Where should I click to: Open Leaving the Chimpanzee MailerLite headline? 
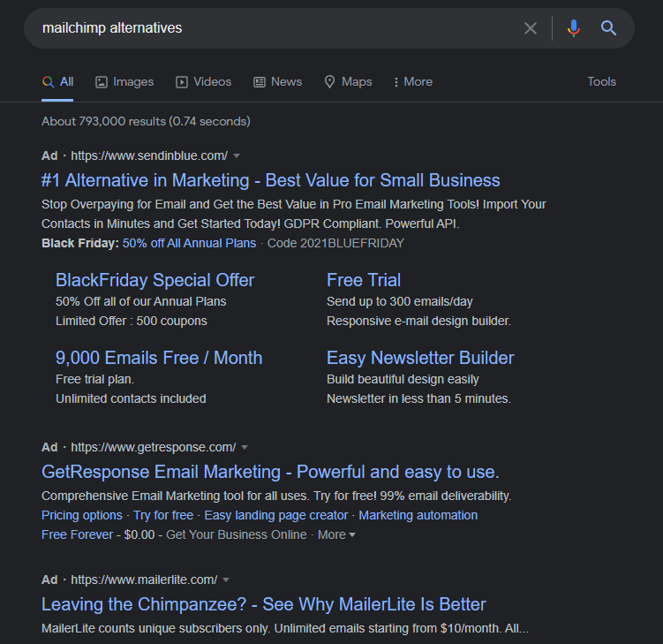coord(264,604)
